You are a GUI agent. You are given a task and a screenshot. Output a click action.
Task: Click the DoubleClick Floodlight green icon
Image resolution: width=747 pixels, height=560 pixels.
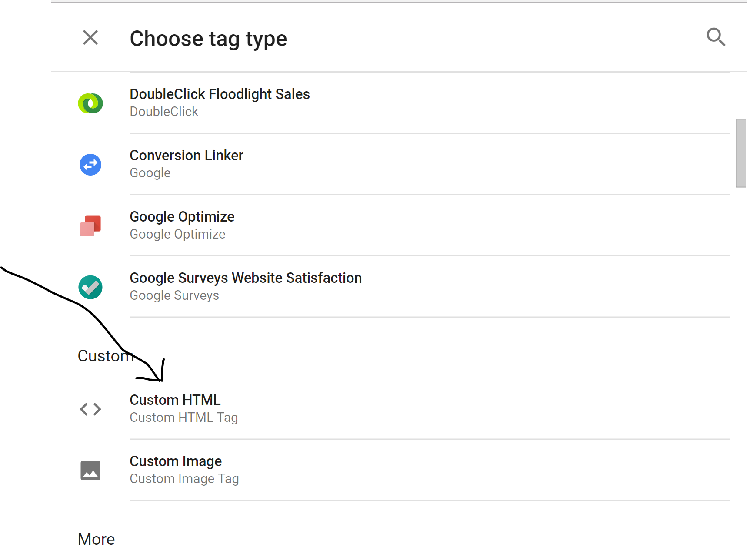(90, 103)
